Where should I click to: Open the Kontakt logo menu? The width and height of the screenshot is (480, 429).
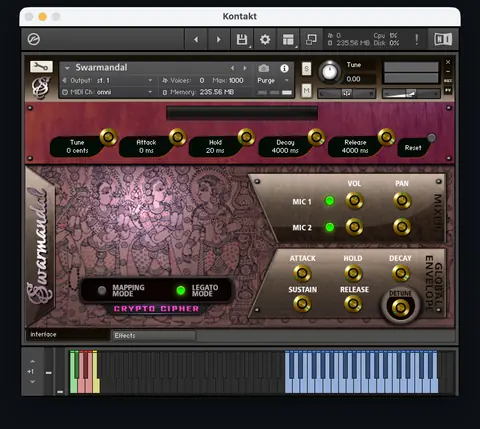point(34,39)
